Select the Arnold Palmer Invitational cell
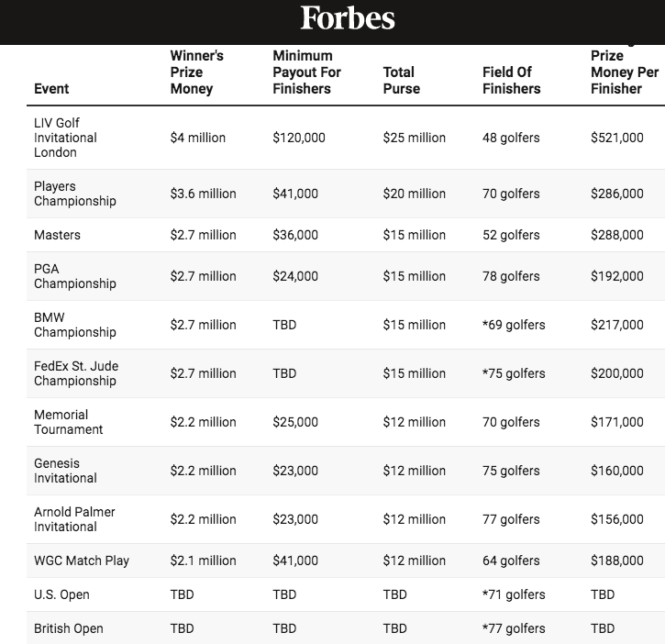Screen dimensions: 665x644 (x=74, y=519)
